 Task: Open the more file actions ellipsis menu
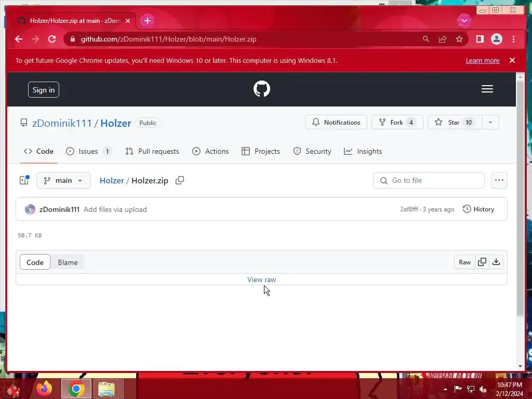coord(499,180)
